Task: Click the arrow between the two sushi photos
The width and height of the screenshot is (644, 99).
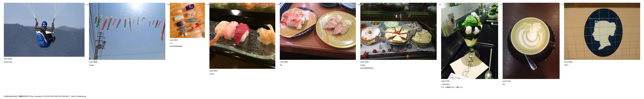Action: coord(277,5)
